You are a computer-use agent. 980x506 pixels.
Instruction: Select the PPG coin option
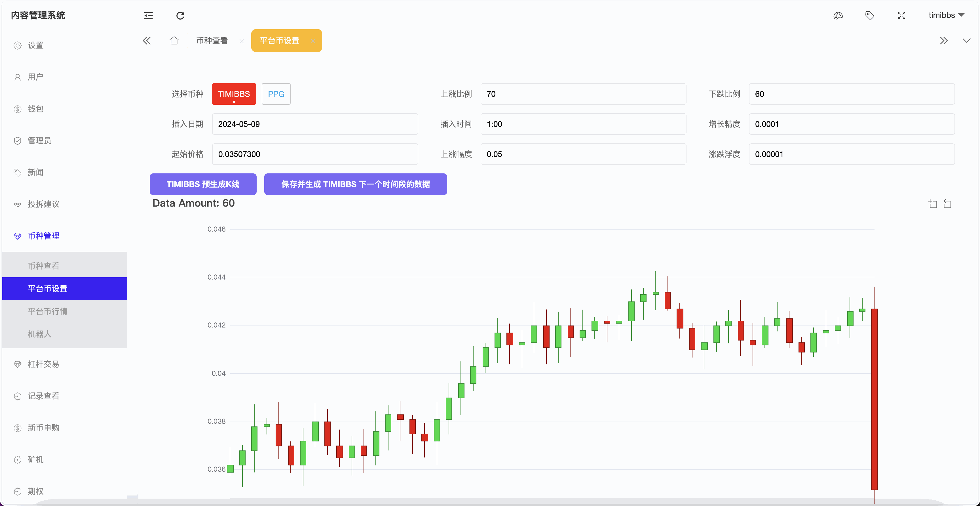pyautogui.click(x=276, y=94)
